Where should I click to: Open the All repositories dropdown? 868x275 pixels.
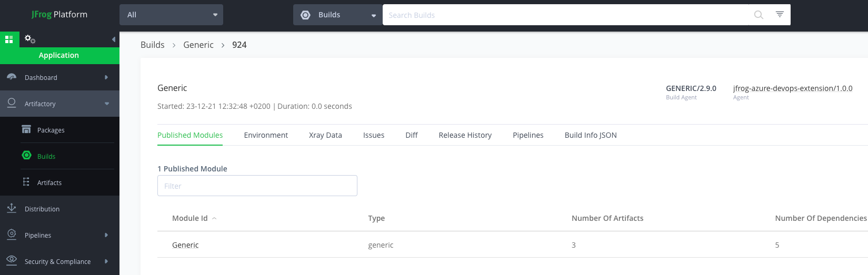coord(171,15)
